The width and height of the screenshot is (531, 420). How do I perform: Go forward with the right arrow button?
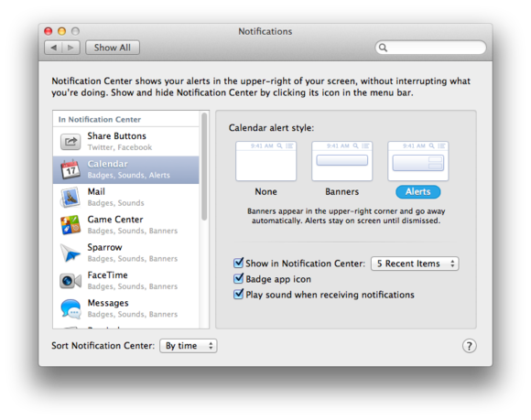pos(70,48)
